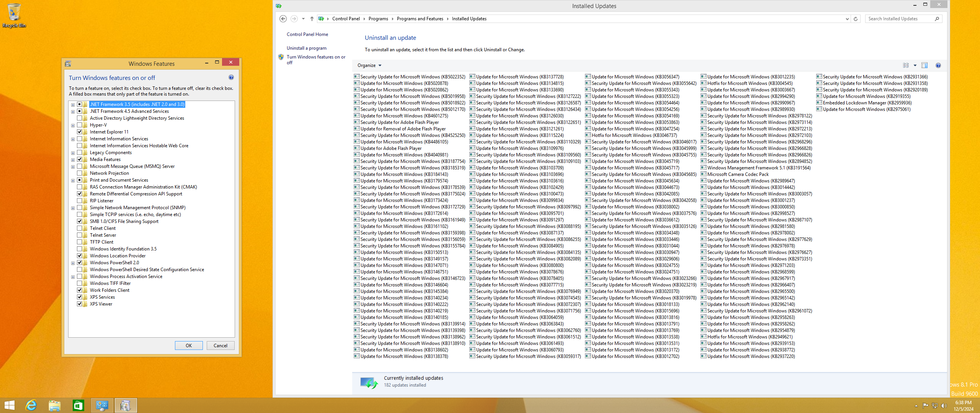The image size is (980, 413).
Task: Click the shield icon beside Turn Windows features
Action: (x=281, y=57)
